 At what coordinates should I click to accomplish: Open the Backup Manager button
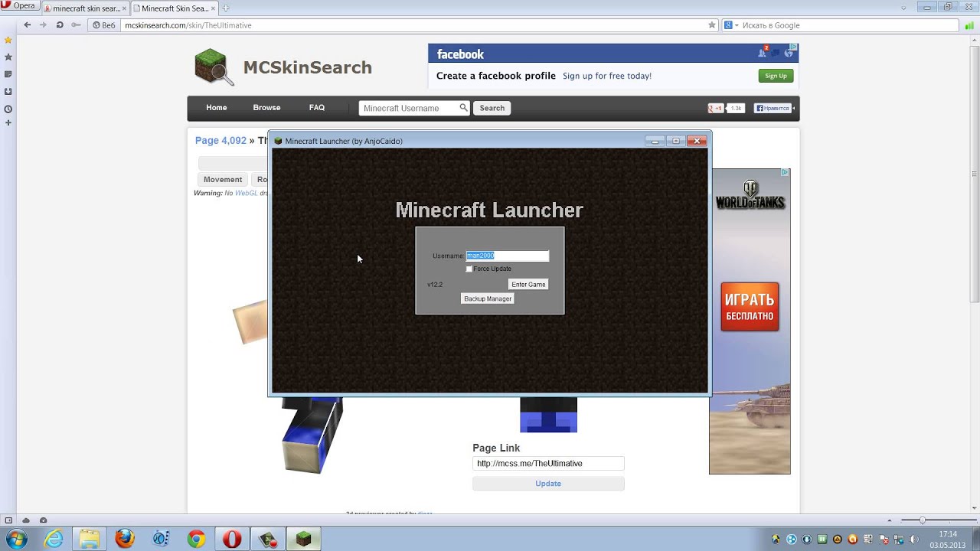[x=488, y=299]
